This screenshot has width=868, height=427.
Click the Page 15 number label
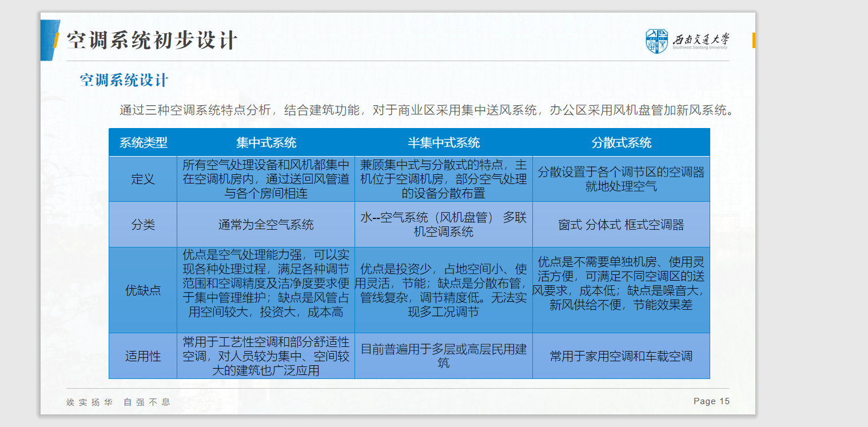click(711, 401)
